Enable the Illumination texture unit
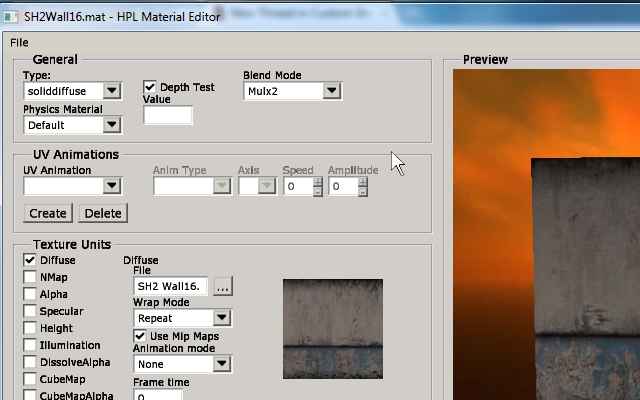Image resolution: width=640 pixels, height=400 pixels. click(x=30, y=345)
